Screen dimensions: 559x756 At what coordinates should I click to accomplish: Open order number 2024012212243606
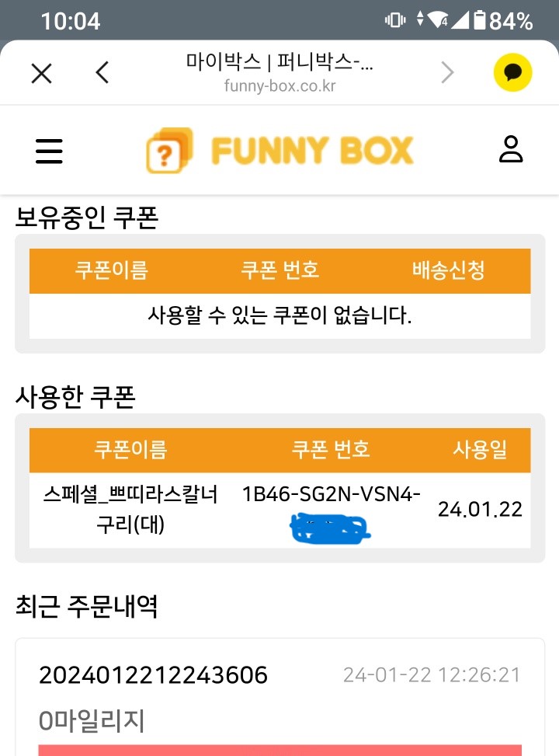click(153, 675)
